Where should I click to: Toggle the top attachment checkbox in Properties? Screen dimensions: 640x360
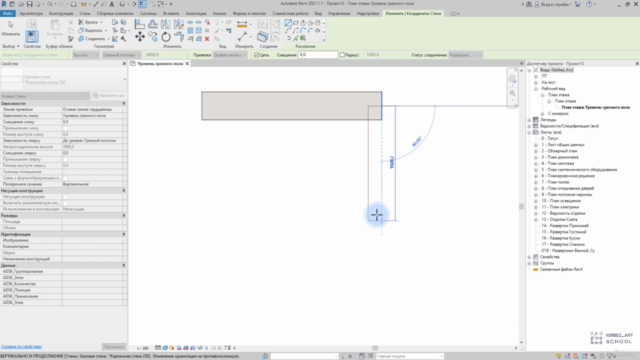click(65, 159)
